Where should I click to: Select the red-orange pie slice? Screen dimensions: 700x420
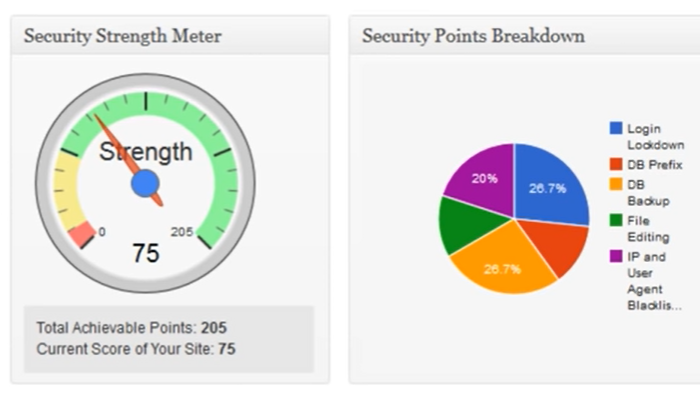(x=558, y=243)
